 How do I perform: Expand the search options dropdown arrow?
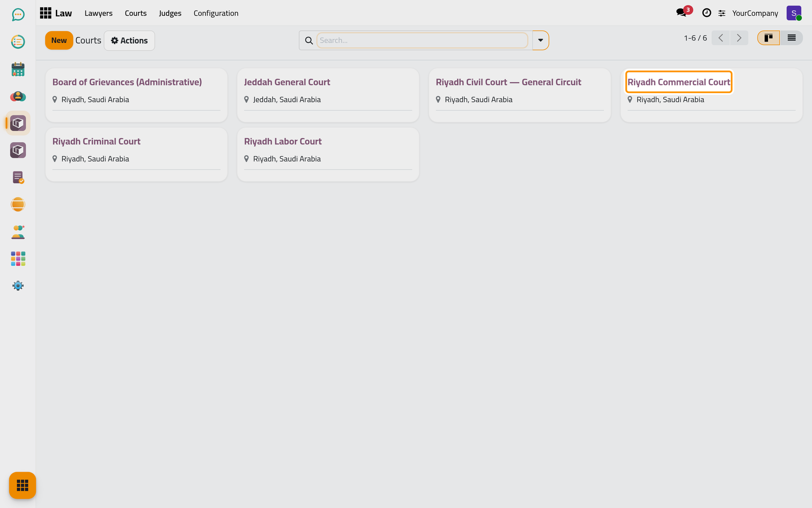point(540,40)
